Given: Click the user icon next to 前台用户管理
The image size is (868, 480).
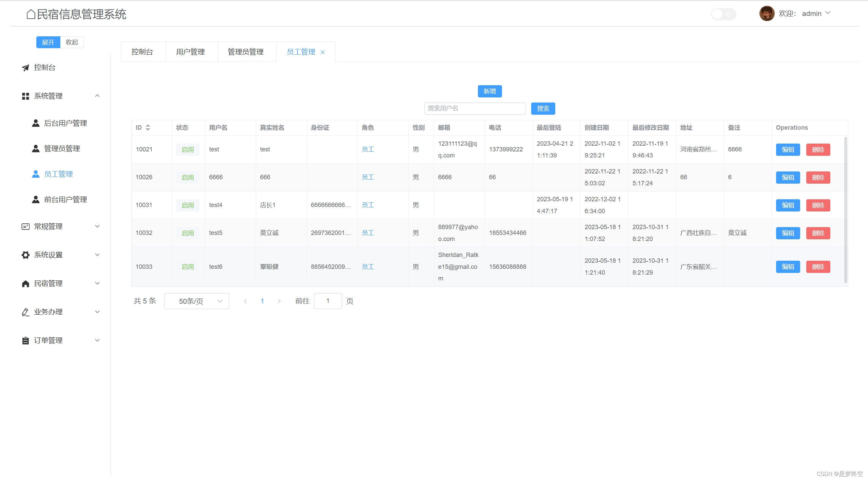Looking at the screenshot, I should (36, 200).
